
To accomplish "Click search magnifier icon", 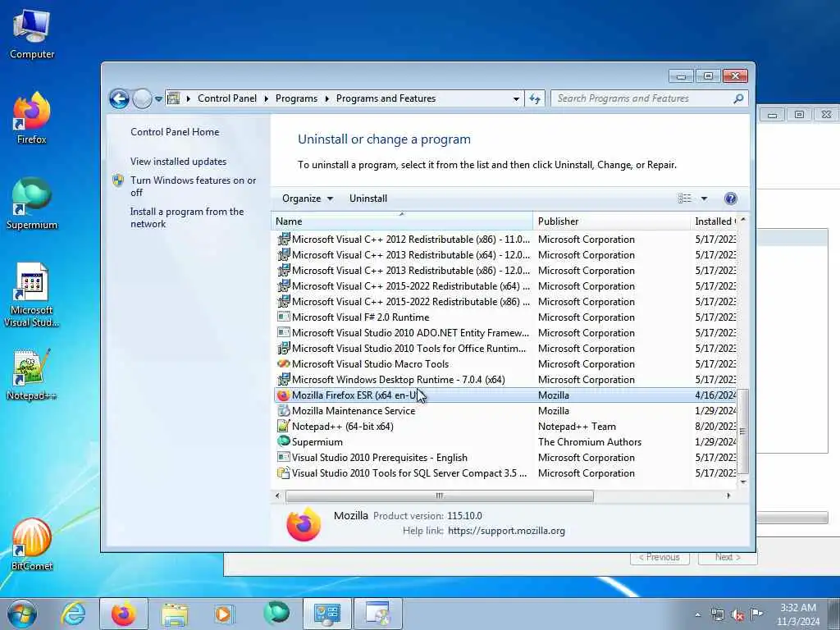I will click(739, 98).
